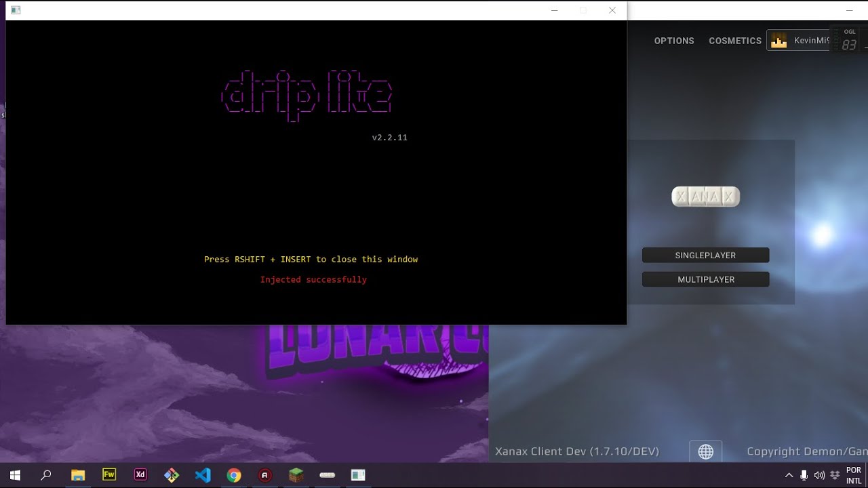Screen dimensions: 868x488
Task: Close the drip lite console window
Action: pos(612,10)
